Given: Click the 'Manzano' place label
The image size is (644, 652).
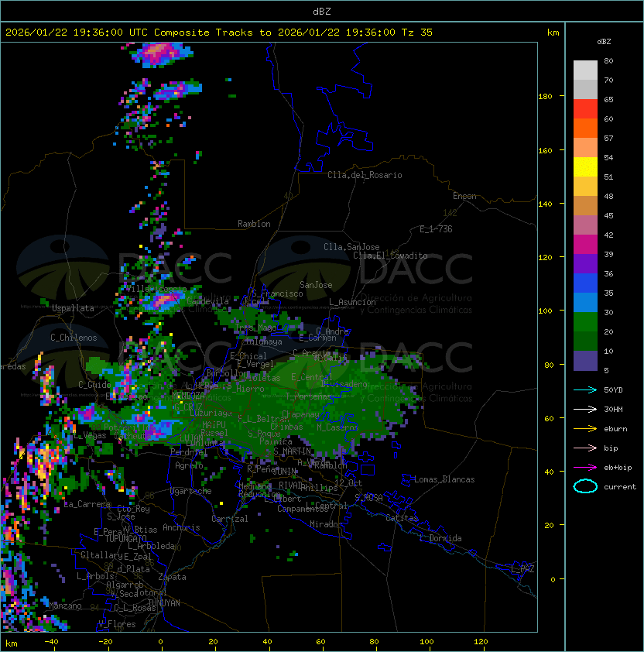Looking at the screenshot, I should pos(65,606).
